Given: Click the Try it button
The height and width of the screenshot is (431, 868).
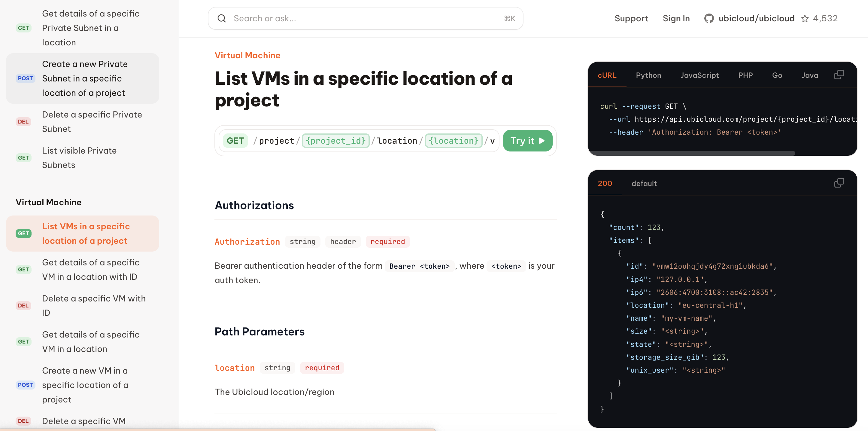Looking at the screenshot, I should coord(527,141).
